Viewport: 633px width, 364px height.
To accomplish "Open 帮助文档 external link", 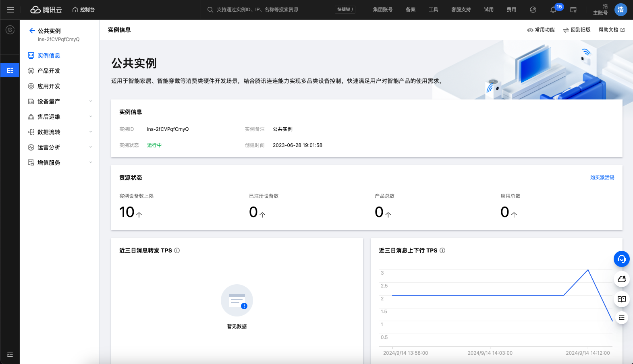I will point(611,30).
